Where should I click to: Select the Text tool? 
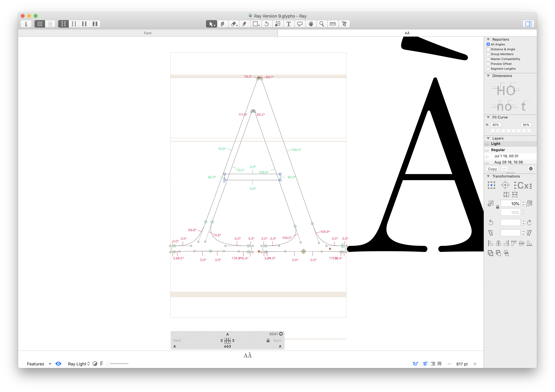(x=289, y=24)
